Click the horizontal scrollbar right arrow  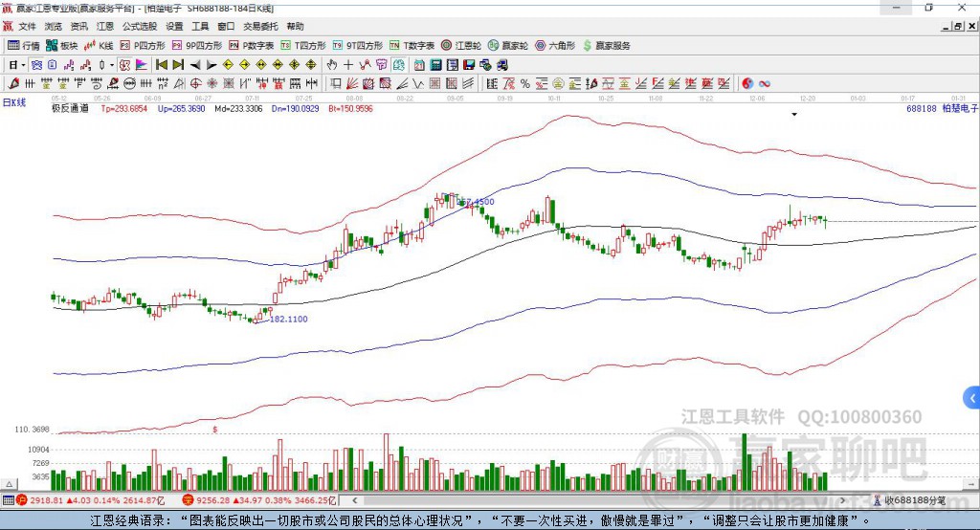click(842, 500)
